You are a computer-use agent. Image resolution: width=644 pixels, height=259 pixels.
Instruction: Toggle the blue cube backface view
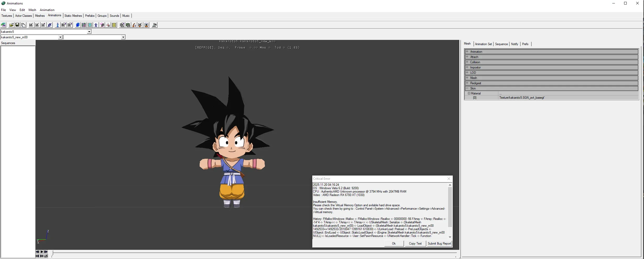coord(78,25)
